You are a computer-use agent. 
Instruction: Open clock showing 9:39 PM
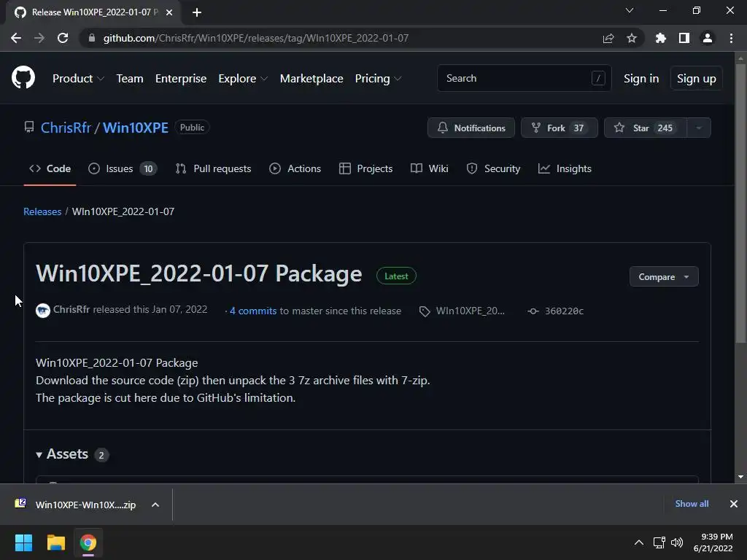[x=713, y=542]
